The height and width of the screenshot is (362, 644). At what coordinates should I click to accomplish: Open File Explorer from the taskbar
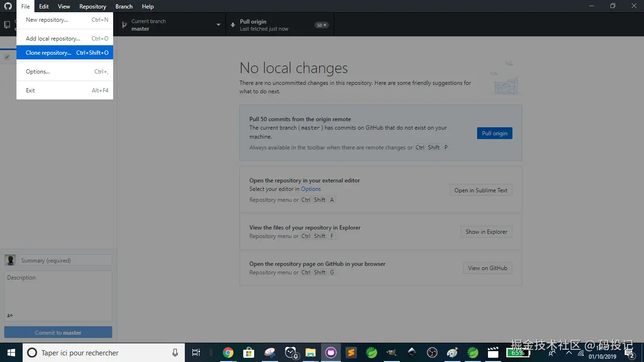point(310,353)
